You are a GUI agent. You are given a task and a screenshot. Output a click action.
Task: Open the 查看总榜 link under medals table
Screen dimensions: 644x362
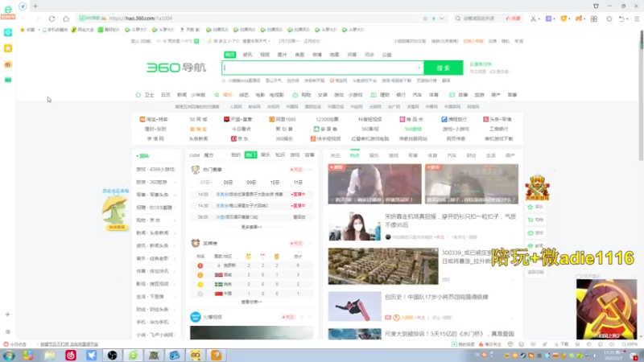(251, 302)
